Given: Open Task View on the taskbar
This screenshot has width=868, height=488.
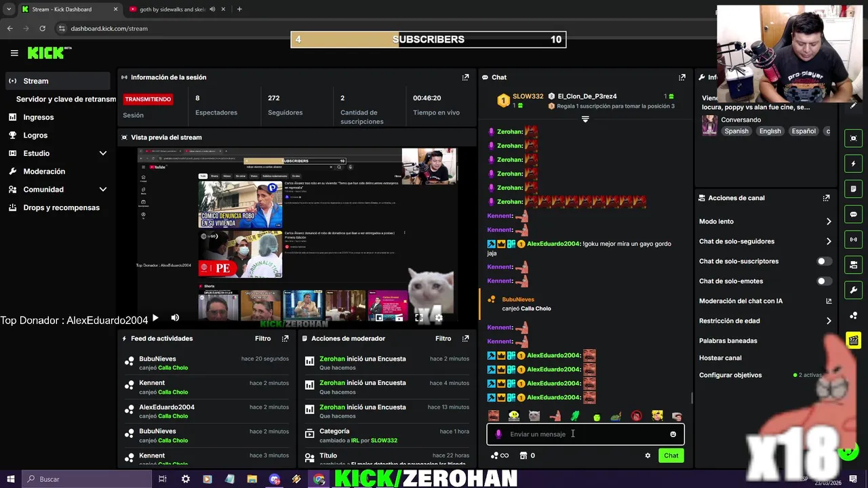Looking at the screenshot, I should pyautogui.click(x=163, y=479).
